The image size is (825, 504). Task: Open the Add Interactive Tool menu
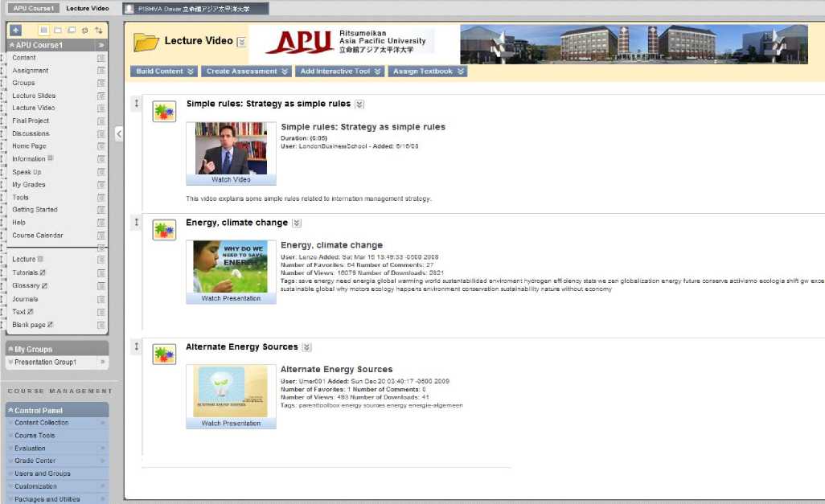click(x=340, y=71)
